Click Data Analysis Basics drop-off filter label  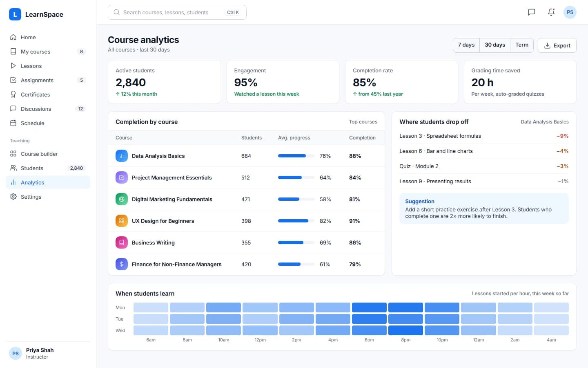tap(545, 122)
